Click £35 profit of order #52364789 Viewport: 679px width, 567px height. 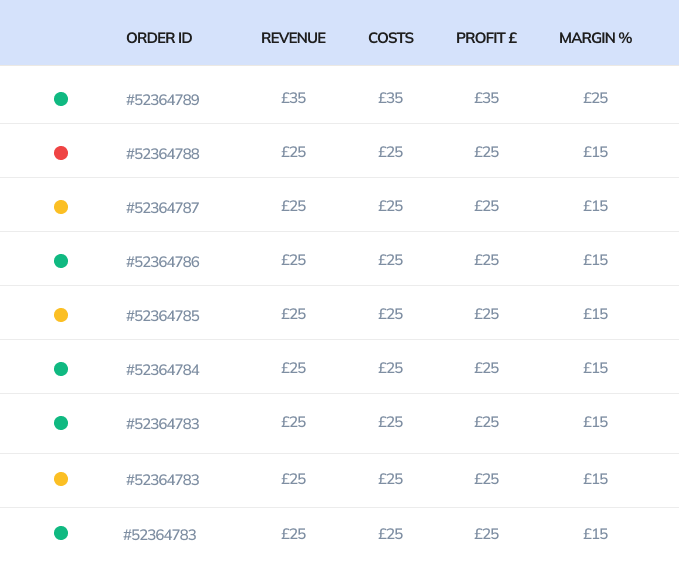tap(487, 98)
